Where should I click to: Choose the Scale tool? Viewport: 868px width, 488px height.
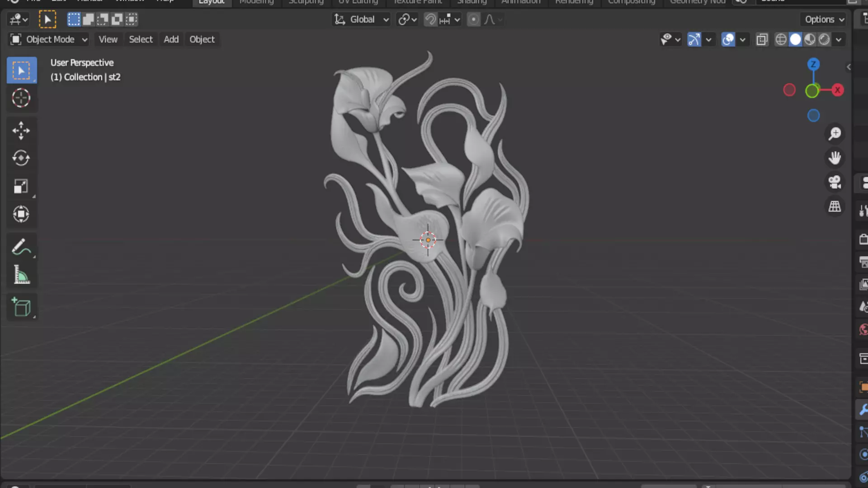click(x=21, y=186)
